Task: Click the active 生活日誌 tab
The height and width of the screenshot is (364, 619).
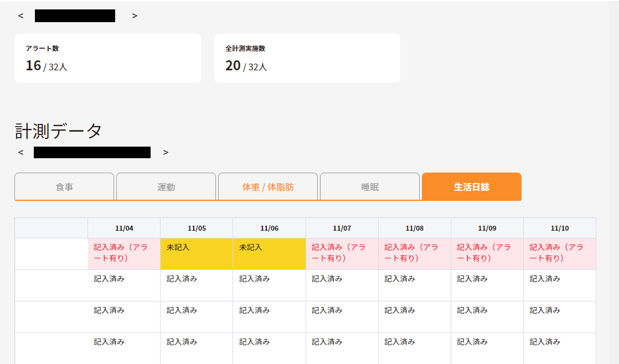Action: click(471, 187)
